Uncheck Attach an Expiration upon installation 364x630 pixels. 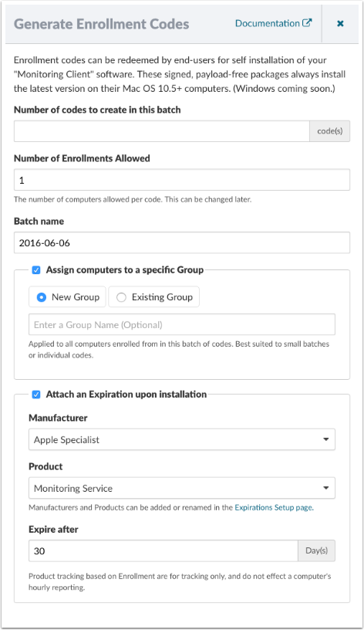(x=36, y=395)
